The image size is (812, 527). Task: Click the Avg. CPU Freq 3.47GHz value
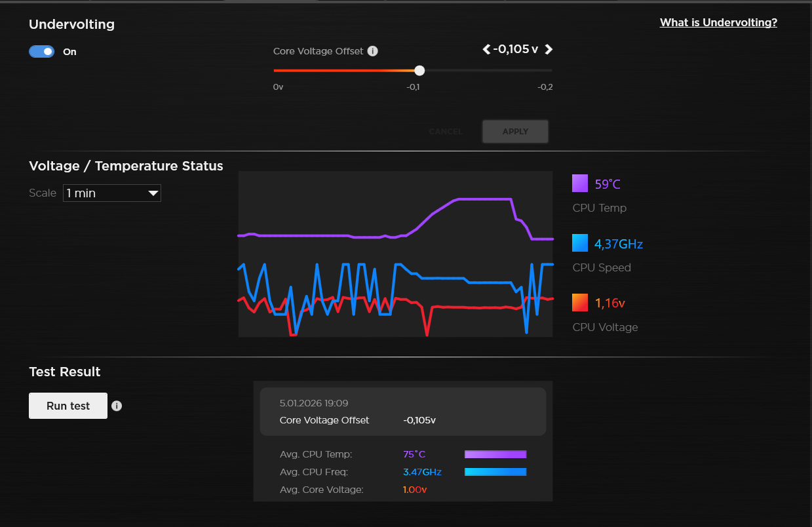[423, 472]
